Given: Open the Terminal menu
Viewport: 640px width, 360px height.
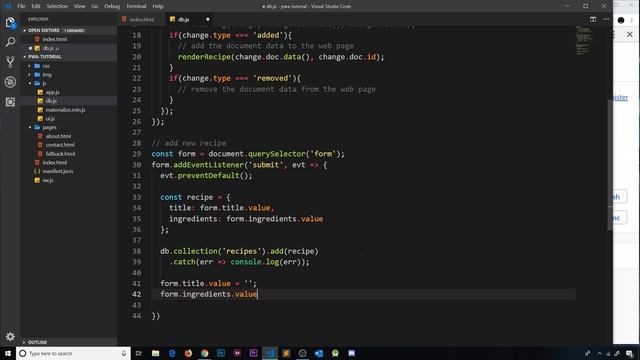Looking at the screenshot, I should point(136,6).
